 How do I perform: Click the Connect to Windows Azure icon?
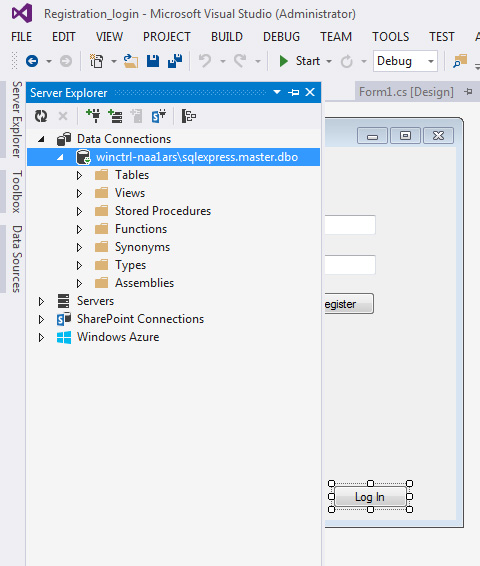click(x=137, y=116)
